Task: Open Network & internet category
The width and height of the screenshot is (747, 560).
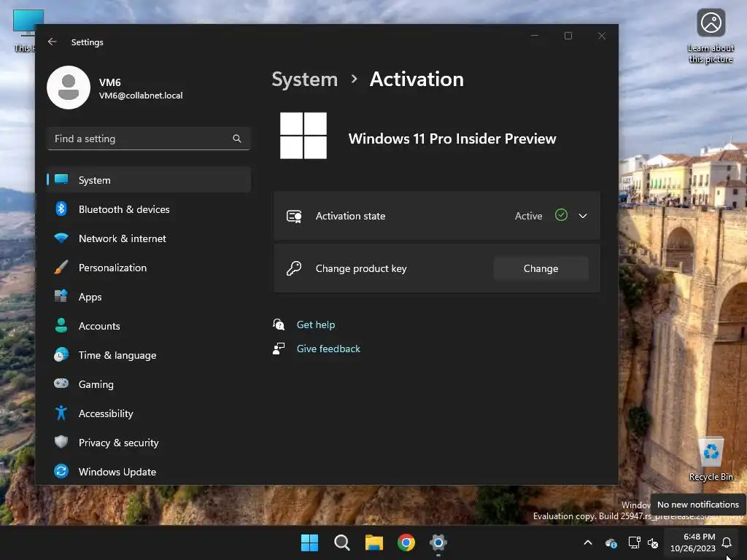Action: click(x=149, y=238)
